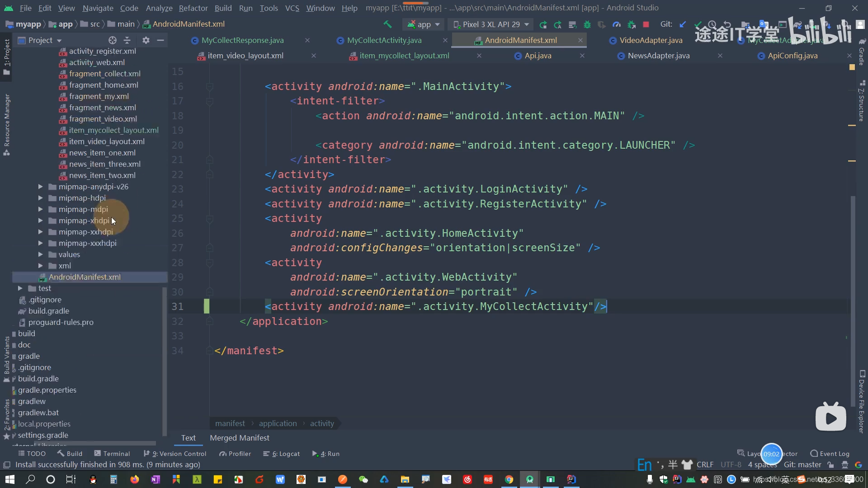This screenshot has height=488, width=868.
Task: Toggle fold marker on MainActivity activity line
Action: coord(209,86)
